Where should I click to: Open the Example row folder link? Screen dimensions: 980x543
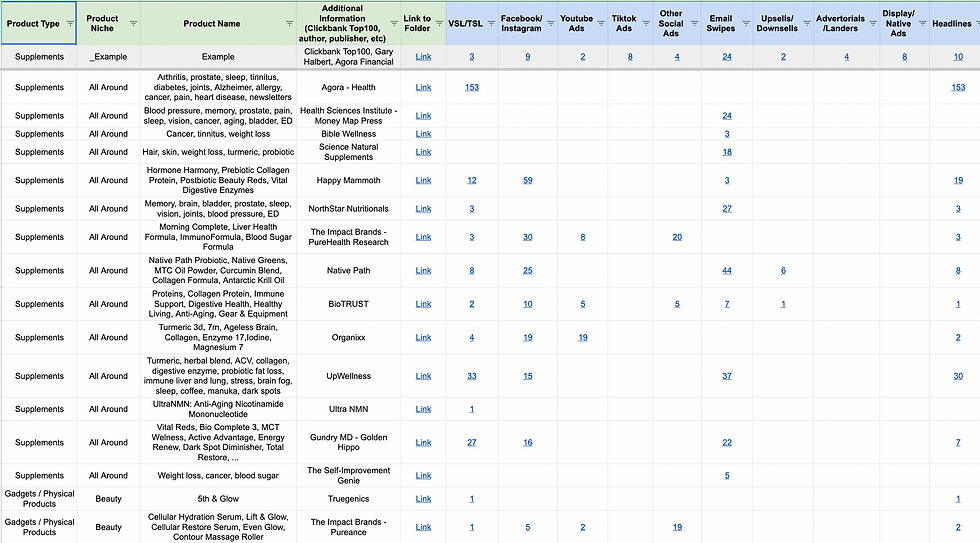pyautogui.click(x=423, y=57)
